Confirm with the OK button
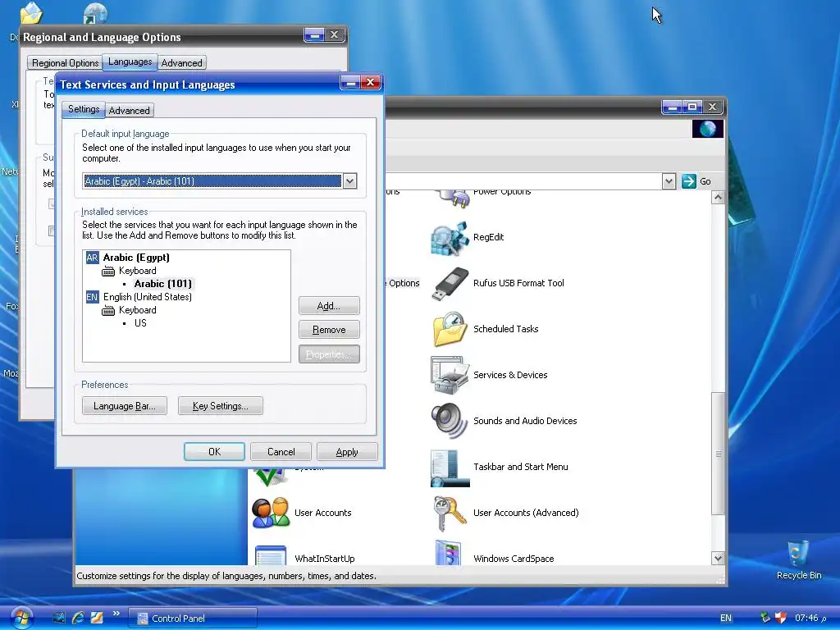The width and height of the screenshot is (840, 630). pos(214,452)
